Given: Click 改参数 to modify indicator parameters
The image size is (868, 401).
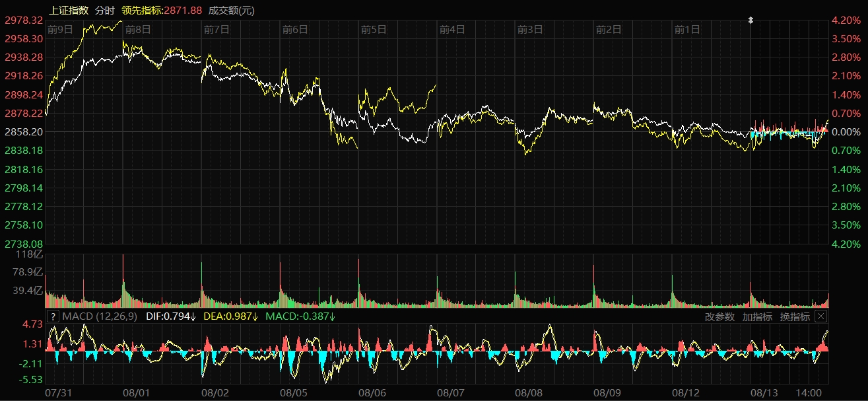Looking at the screenshot, I should click(x=719, y=316).
